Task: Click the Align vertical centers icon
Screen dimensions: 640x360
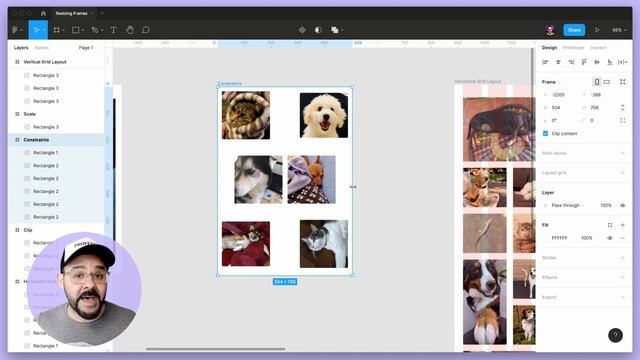Action: click(597, 62)
